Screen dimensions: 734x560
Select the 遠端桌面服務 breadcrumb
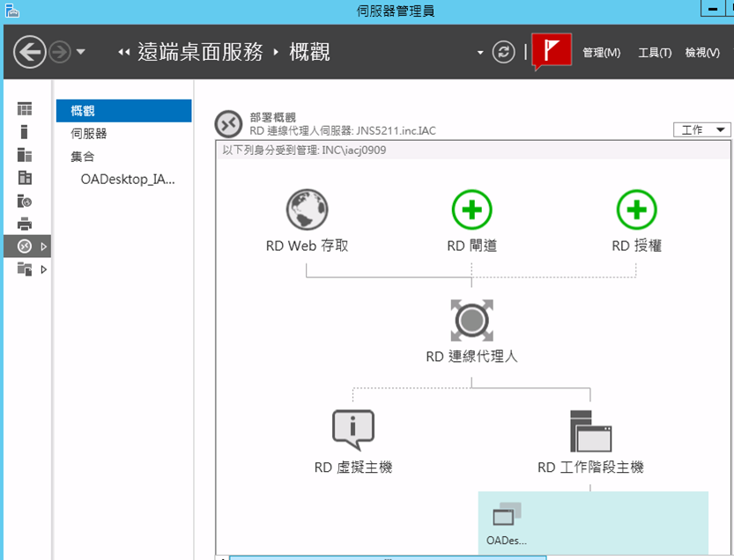coord(200,52)
